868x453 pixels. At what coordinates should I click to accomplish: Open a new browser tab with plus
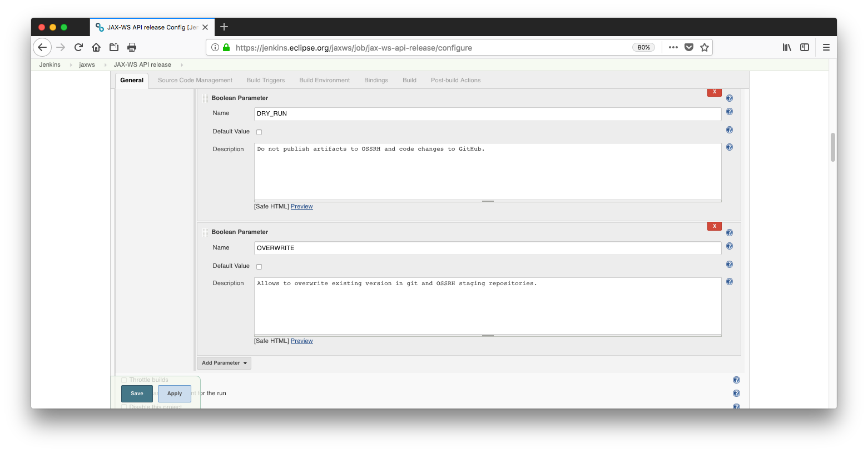click(224, 27)
